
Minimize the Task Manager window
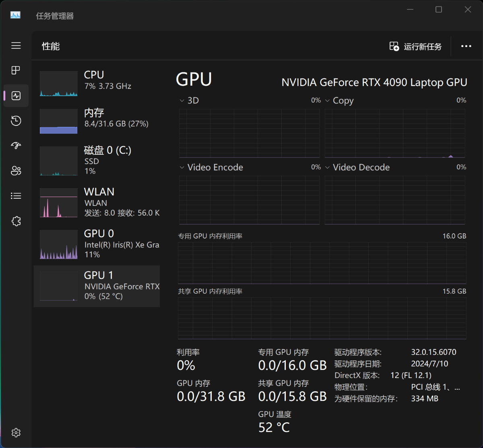[x=410, y=9]
